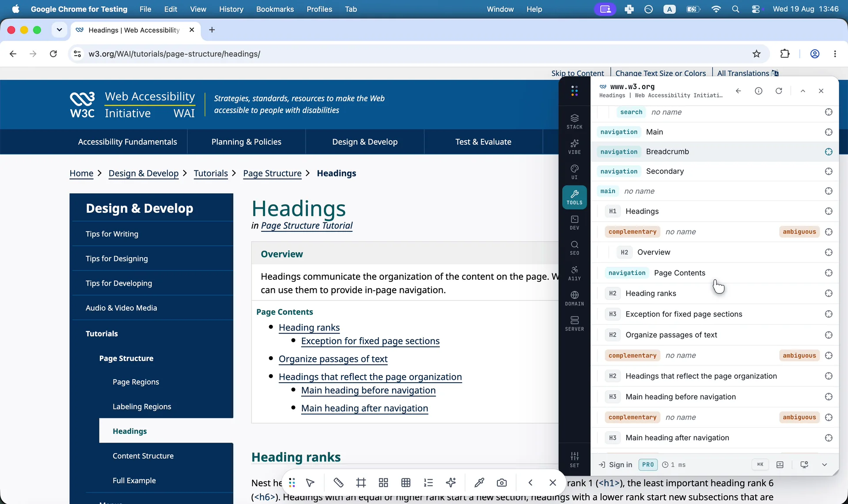
Task: Locate the H1 Headings element via target icon
Action: coord(829,211)
